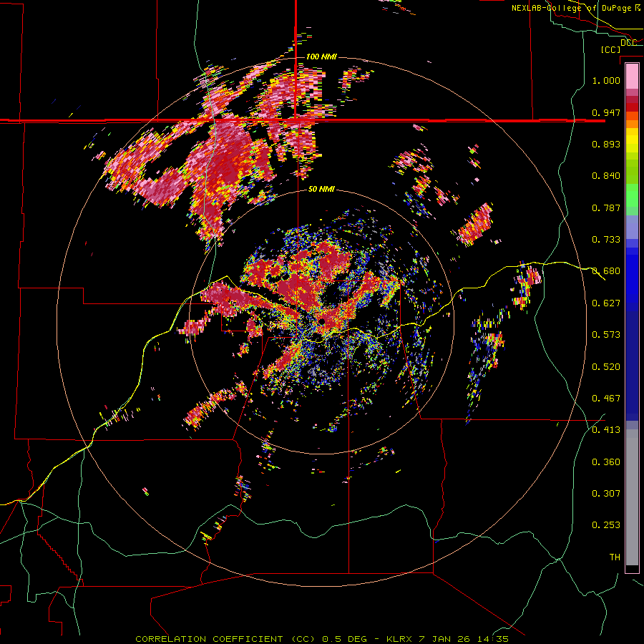Viewport: 644px width, 644px height.
Task: Select the 0.413 legend value
Action: tap(606, 430)
